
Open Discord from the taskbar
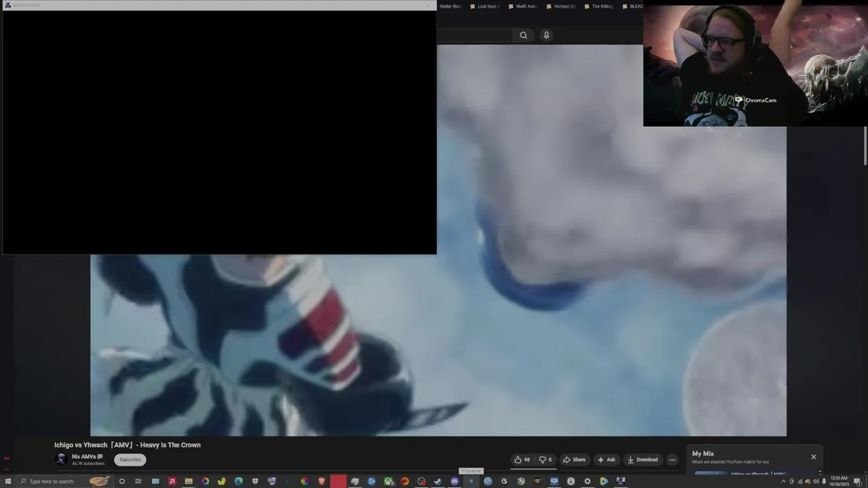coord(455,481)
